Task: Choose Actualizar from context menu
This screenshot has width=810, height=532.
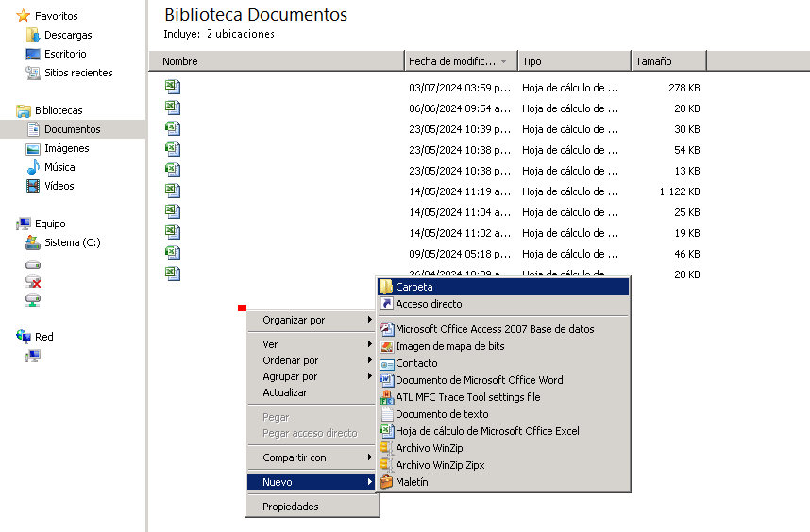Action: point(312,392)
